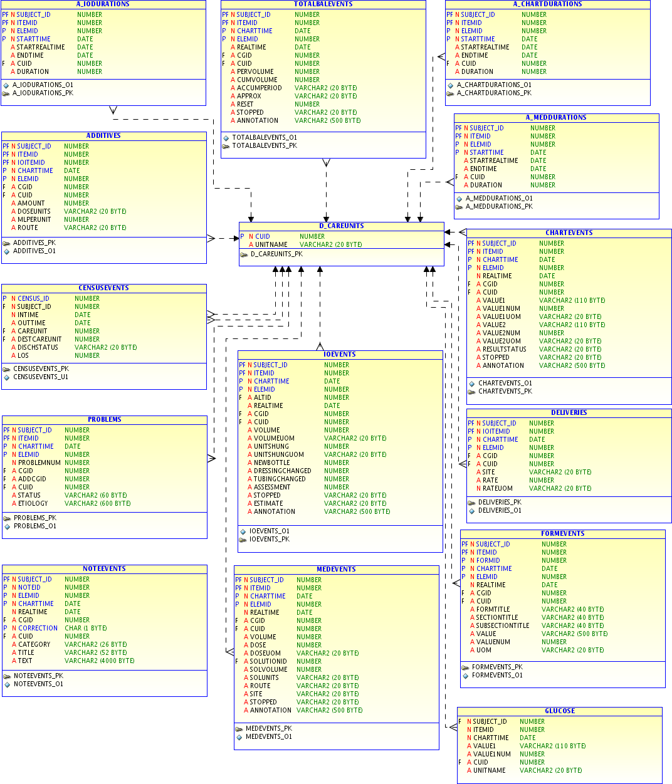Click the MEDEVENTS_O1 diamond icon
The image size is (672, 784).
[x=239, y=737]
